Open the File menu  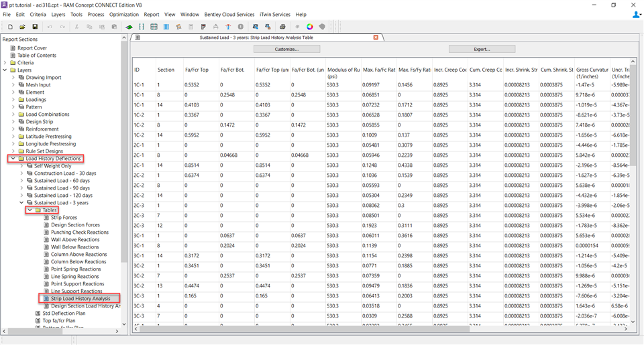click(7, 14)
